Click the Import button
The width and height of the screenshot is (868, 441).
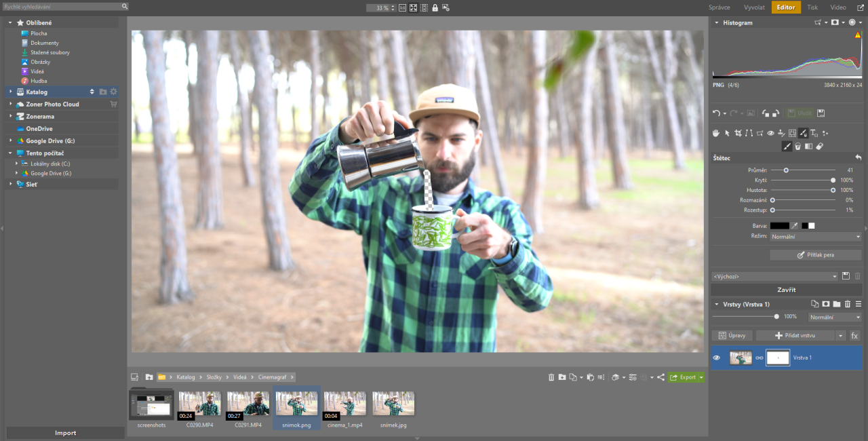pyautogui.click(x=65, y=433)
